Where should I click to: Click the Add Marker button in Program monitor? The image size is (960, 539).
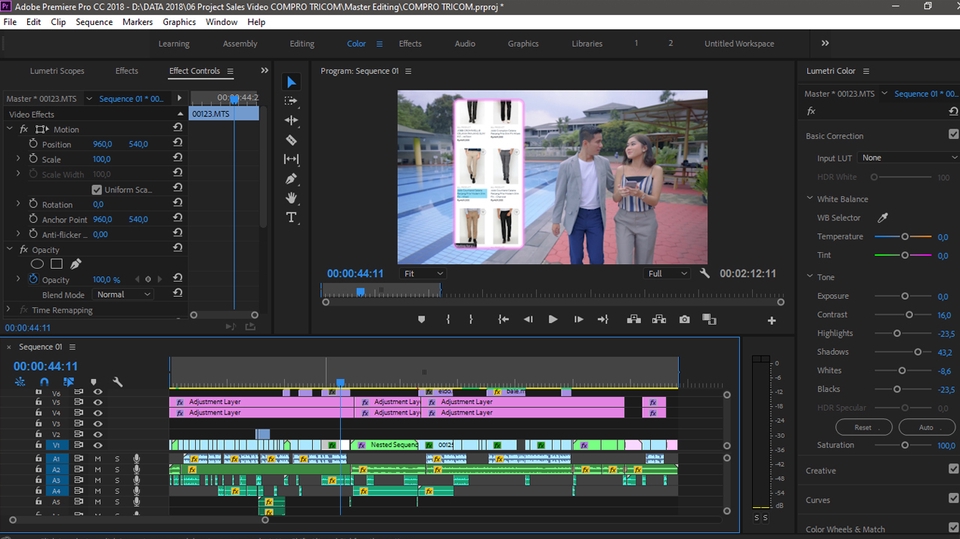coord(421,320)
